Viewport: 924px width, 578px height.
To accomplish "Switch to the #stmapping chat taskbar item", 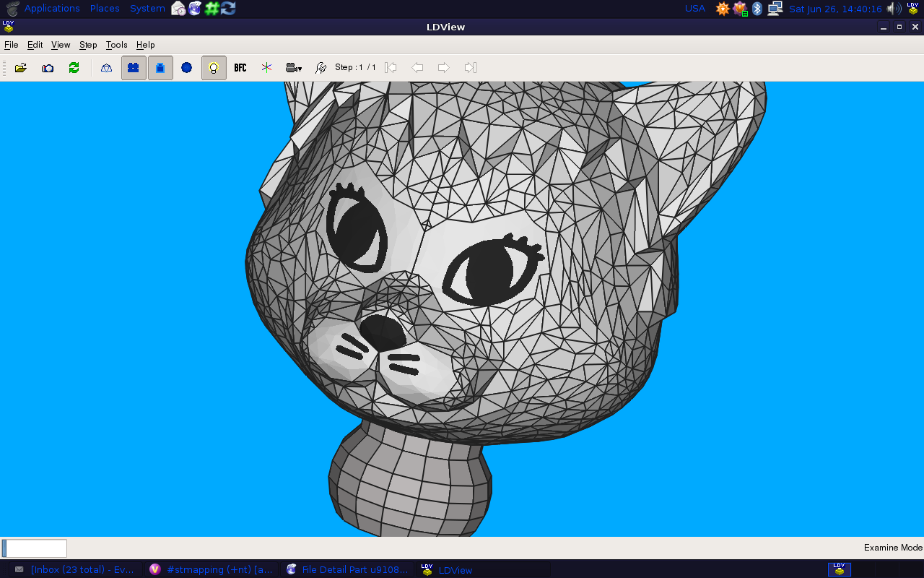I will click(x=209, y=569).
